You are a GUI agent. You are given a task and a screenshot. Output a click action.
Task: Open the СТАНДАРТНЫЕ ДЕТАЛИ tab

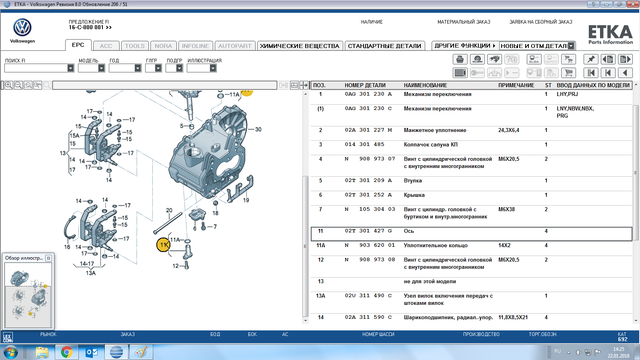coord(384,46)
